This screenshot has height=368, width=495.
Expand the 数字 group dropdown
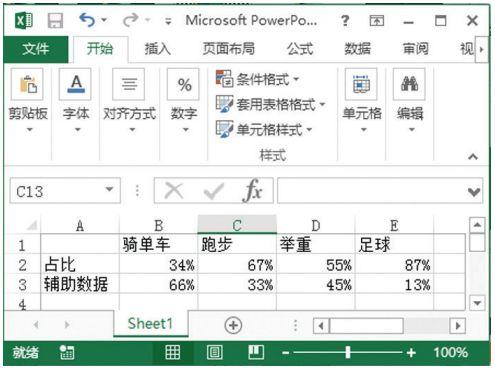click(185, 130)
